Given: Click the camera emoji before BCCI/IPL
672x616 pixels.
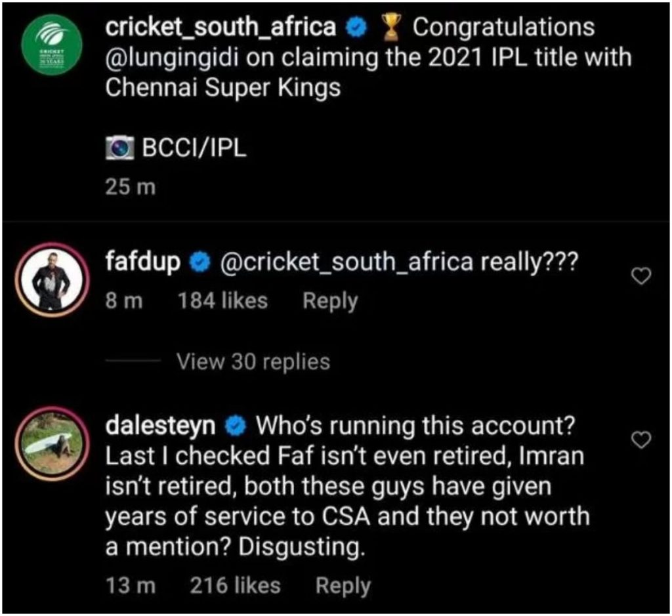Looking at the screenshot, I should click(x=121, y=150).
